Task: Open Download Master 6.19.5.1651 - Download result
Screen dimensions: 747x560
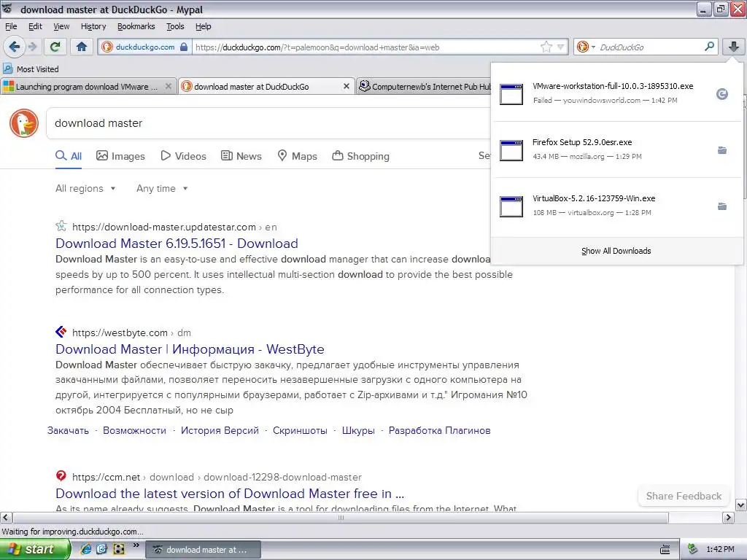Action: 177,244
